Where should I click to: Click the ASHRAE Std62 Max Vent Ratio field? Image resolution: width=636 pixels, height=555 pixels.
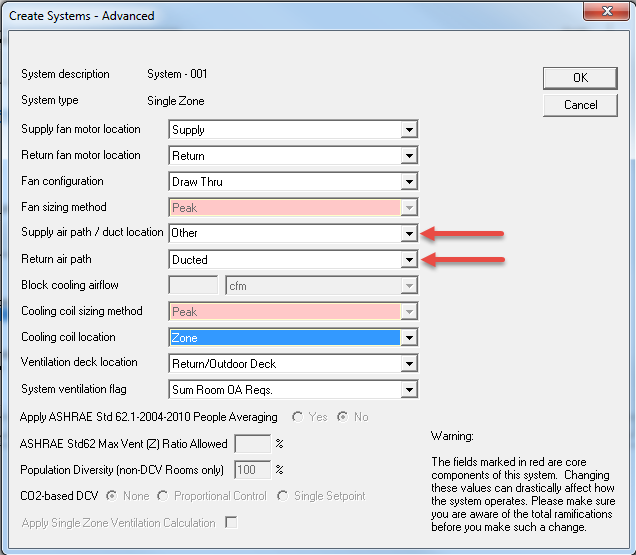pyautogui.click(x=252, y=443)
